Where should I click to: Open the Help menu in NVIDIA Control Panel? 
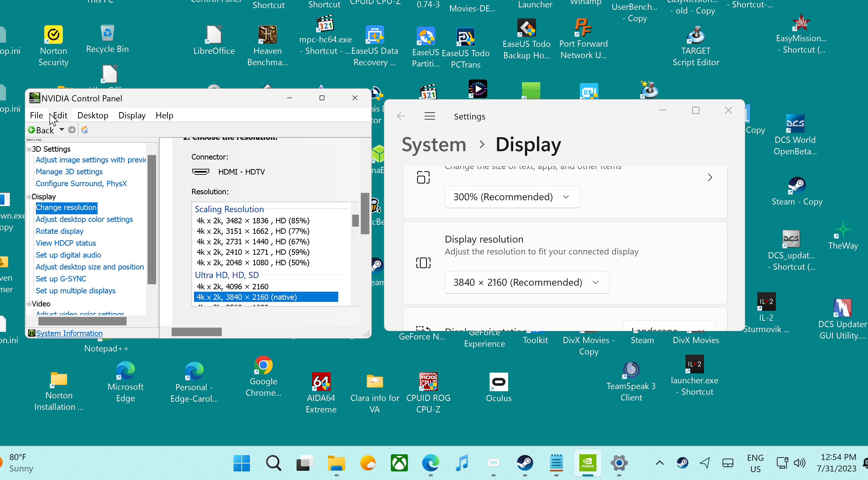pyautogui.click(x=164, y=115)
